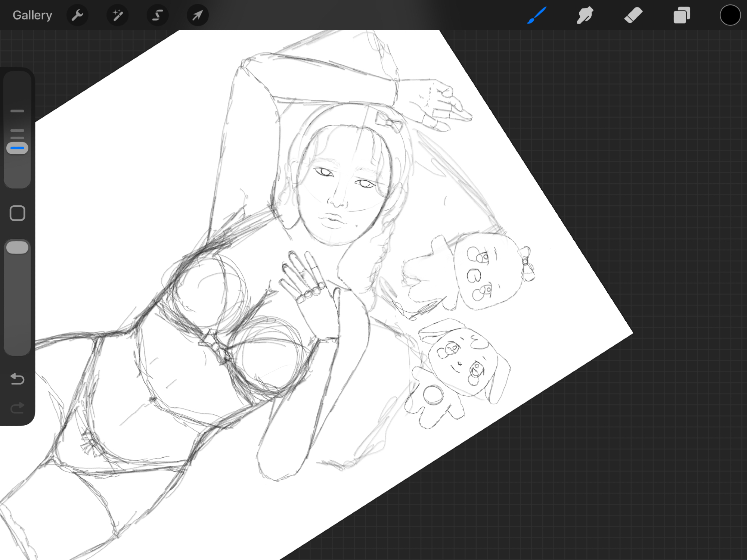Undo the last stroke
The height and width of the screenshot is (560, 747).
(x=17, y=379)
